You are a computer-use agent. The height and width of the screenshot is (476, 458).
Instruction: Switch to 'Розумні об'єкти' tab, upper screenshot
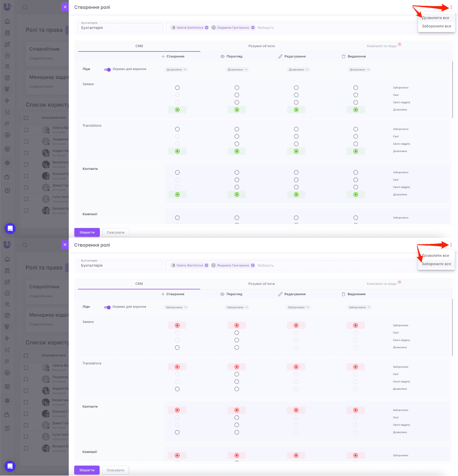click(262, 46)
